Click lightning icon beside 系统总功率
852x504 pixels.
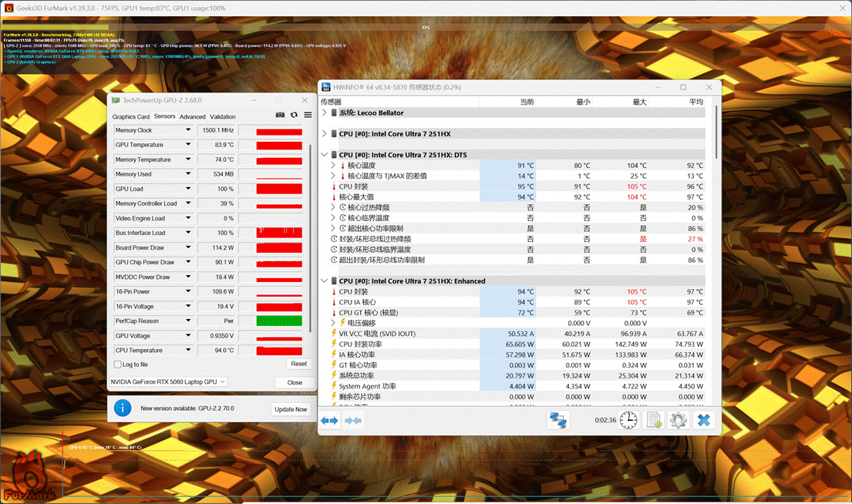(x=334, y=375)
